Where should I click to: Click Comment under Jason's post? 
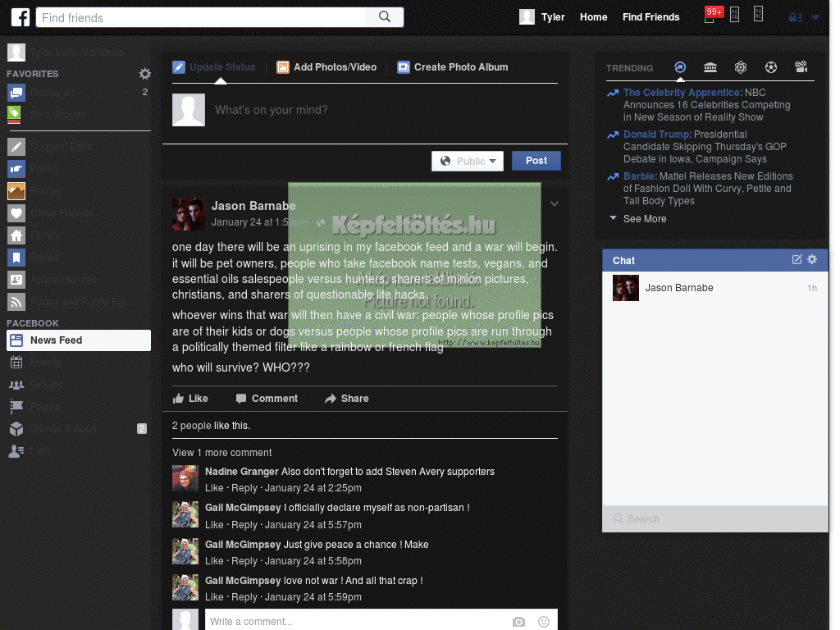click(267, 399)
